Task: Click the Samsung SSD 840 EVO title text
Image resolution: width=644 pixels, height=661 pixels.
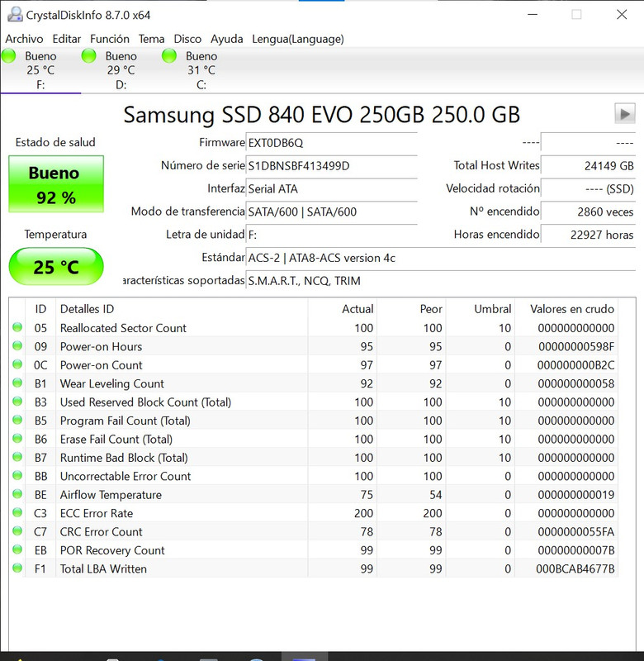Action: [322, 115]
